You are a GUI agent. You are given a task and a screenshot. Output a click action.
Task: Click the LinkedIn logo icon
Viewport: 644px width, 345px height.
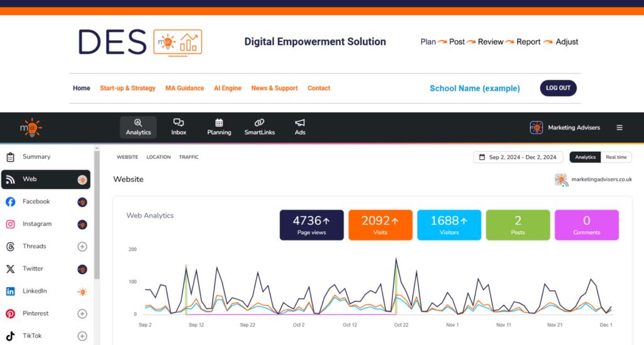tap(10, 291)
